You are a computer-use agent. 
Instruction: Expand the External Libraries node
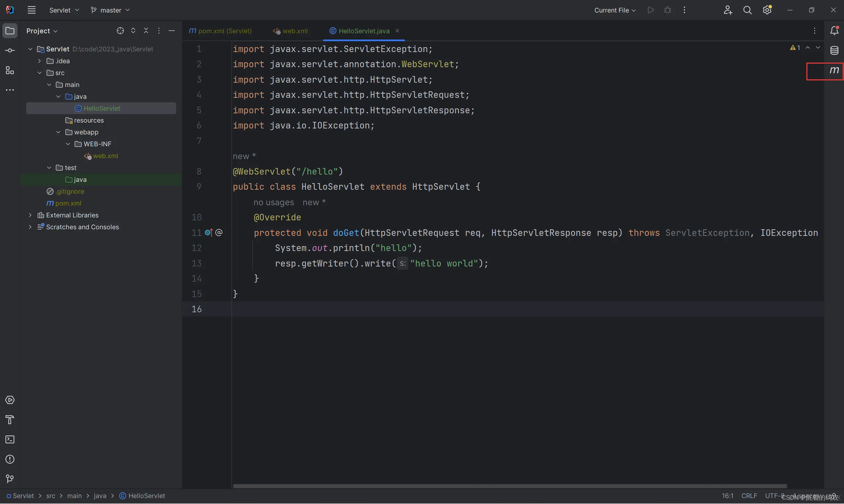tap(30, 215)
